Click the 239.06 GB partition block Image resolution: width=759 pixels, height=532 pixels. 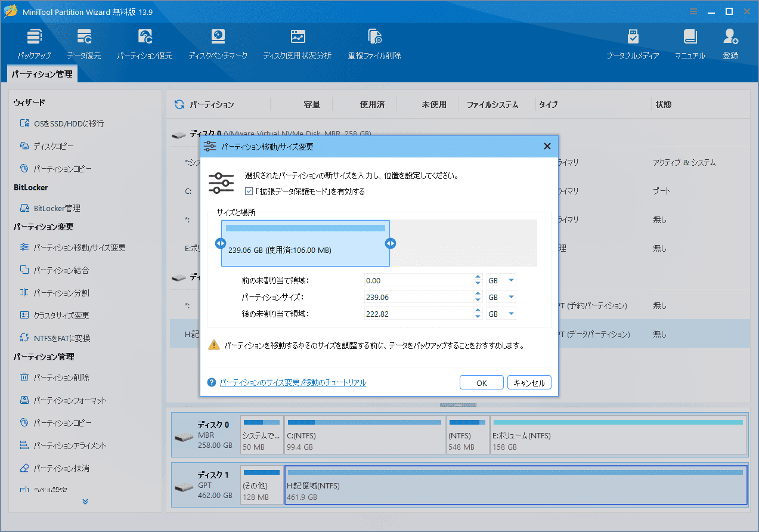pos(305,243)
